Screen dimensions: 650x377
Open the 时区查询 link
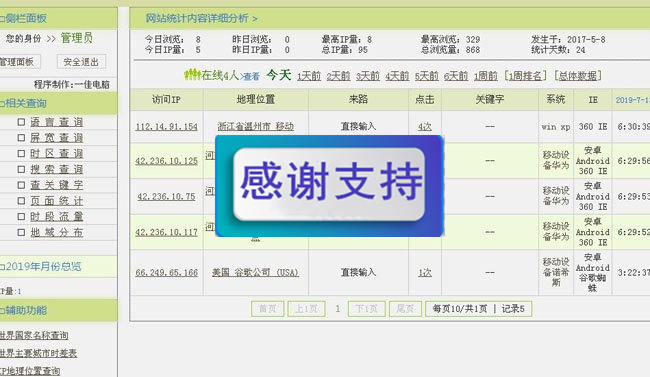click(x=56, y=153)
